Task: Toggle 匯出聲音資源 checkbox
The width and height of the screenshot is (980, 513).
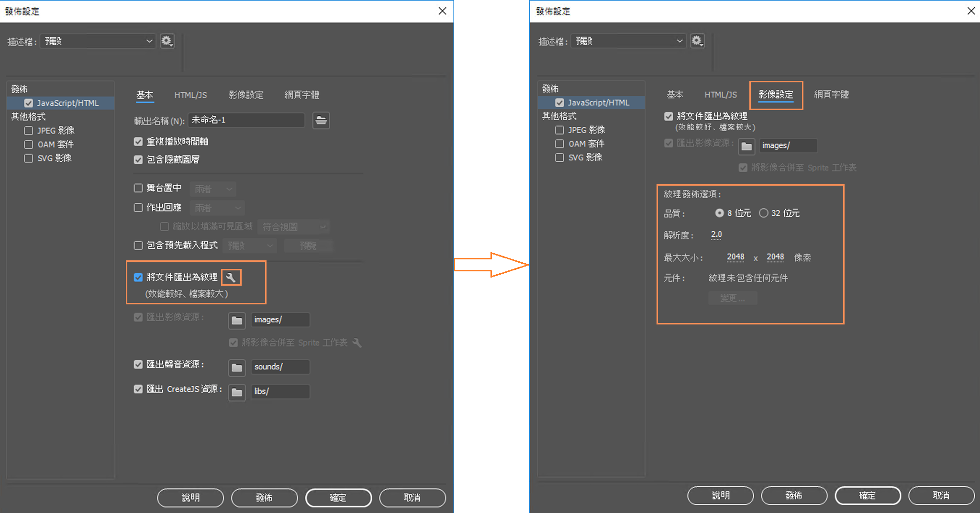Action: point(138,364)
